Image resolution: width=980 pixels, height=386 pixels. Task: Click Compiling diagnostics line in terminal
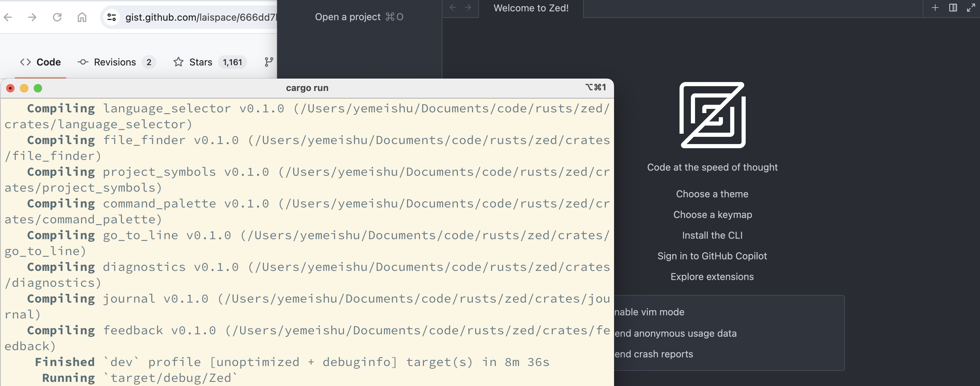[x=307, y=275]
